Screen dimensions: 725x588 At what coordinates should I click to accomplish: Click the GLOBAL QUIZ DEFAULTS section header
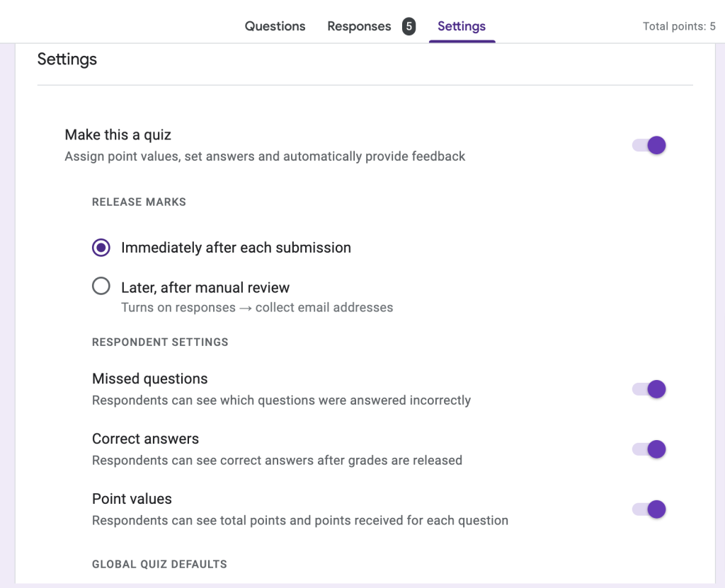point(159,564)
